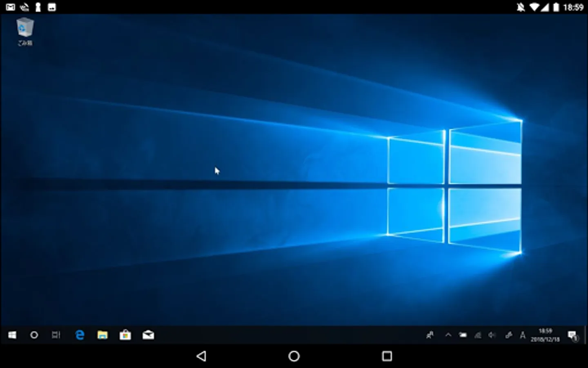Check the battery icon in system tray
The height and width of the screenshot is (368, 588).
coord(463,335)
